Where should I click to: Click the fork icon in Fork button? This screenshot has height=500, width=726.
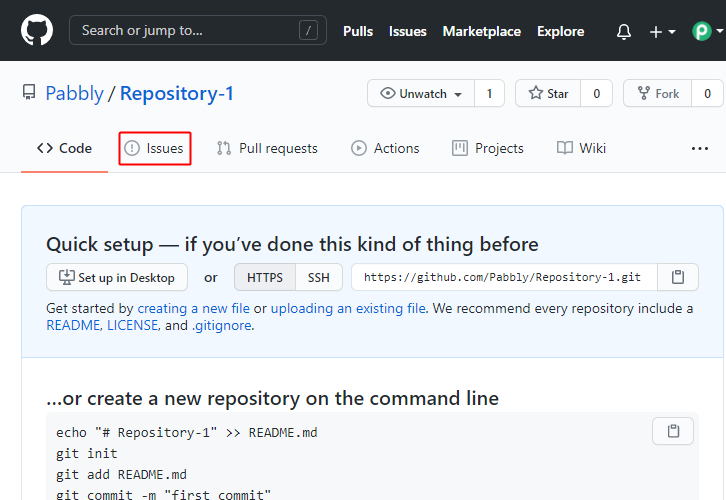[644, 94]
